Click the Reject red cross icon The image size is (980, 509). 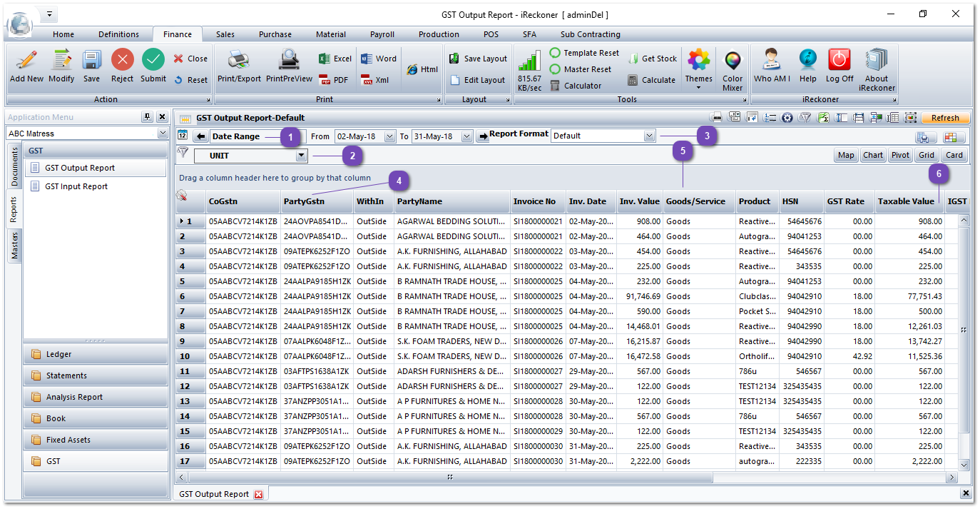(x=122, y=61)
